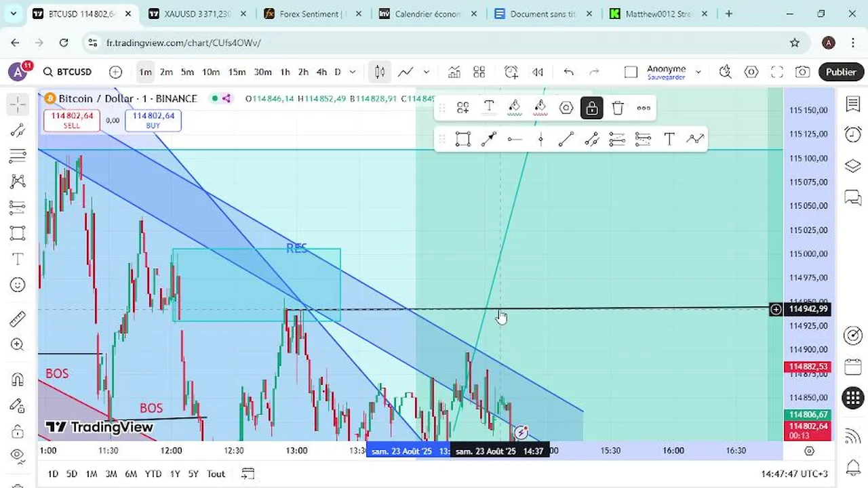The image size is (868, 488).
Task: Select long position tool in favorites toolbar
Action: [x=617, y=139]
